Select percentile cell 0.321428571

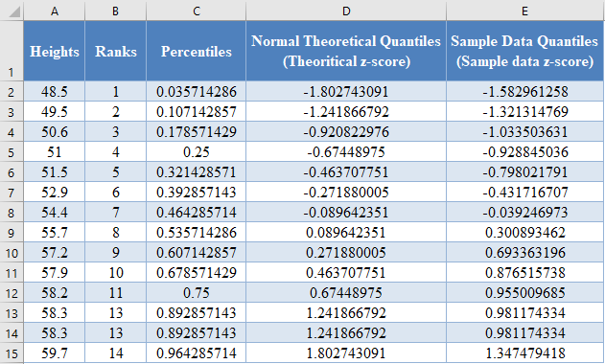197,172
